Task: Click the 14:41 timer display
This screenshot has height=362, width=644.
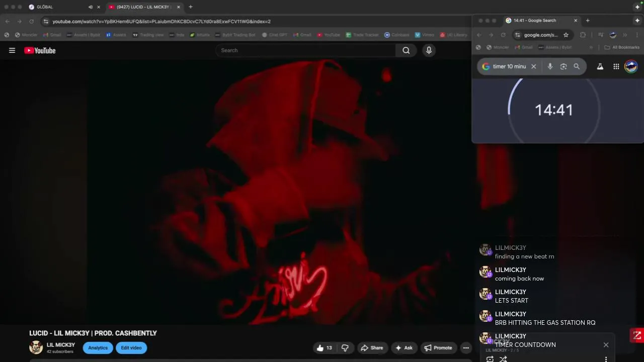Action: click(x=554, y=110)
